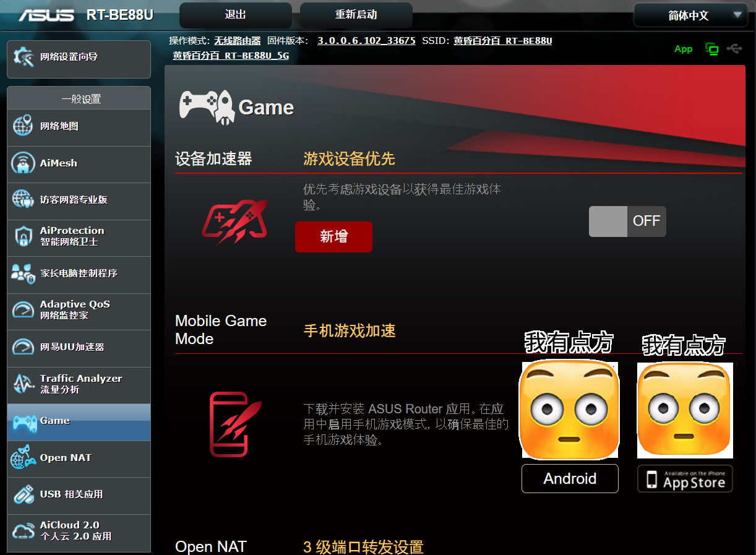Click the Game controller sidebar icon
The height and width of the screenshot is (555, 756).
(x=24, y=423)
